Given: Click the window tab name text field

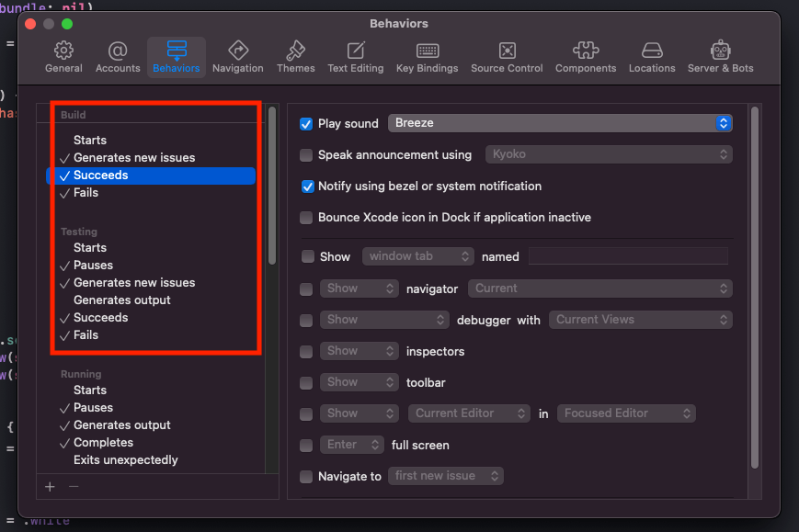Looking at the screenshot, I should coord(628,256).
